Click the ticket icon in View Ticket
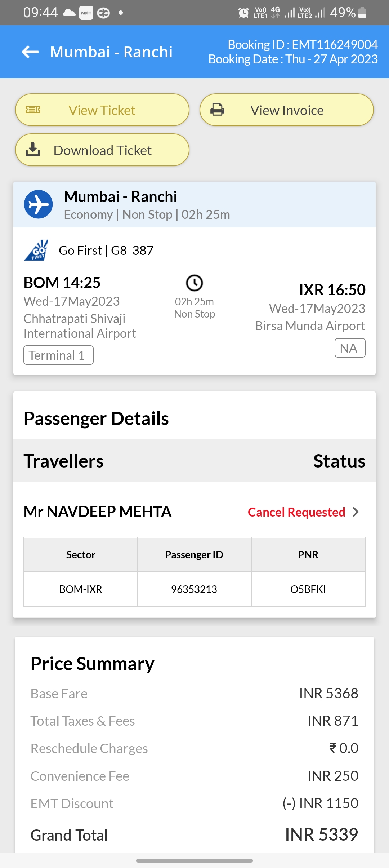Image resolution: width=389 pixels, height=868 pixels. [x=33, y=110]
